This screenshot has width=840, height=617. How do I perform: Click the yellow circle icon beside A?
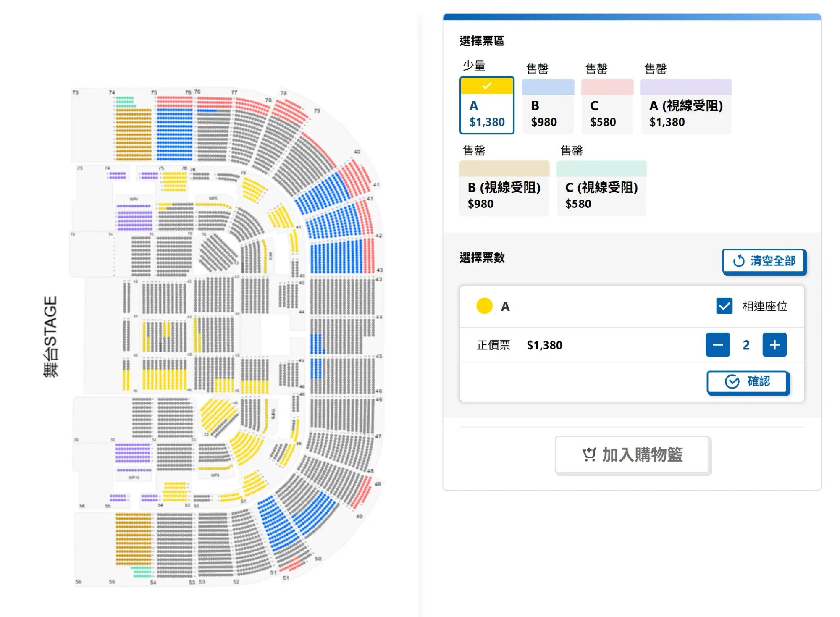tap(484, 306)
